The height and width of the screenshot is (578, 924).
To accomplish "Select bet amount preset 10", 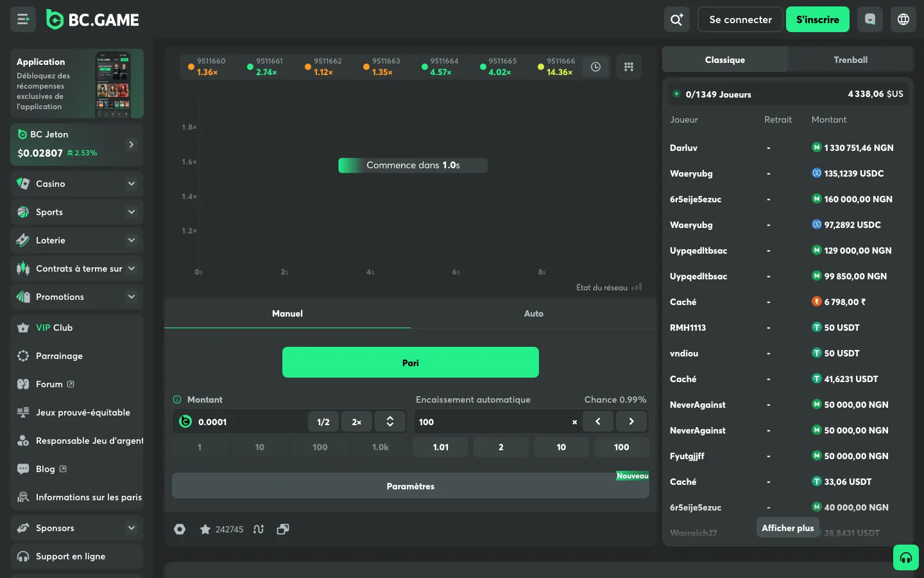I will (x=260, y=447).
